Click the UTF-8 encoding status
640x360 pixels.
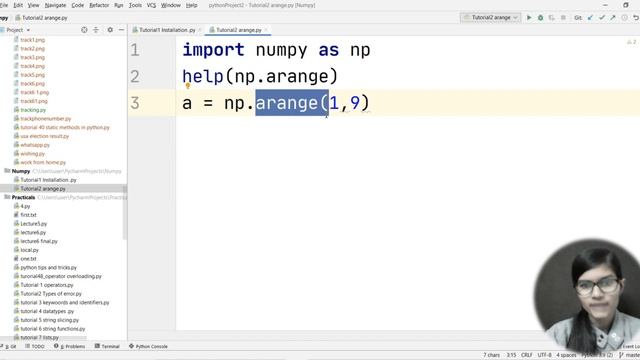(544, 355)
